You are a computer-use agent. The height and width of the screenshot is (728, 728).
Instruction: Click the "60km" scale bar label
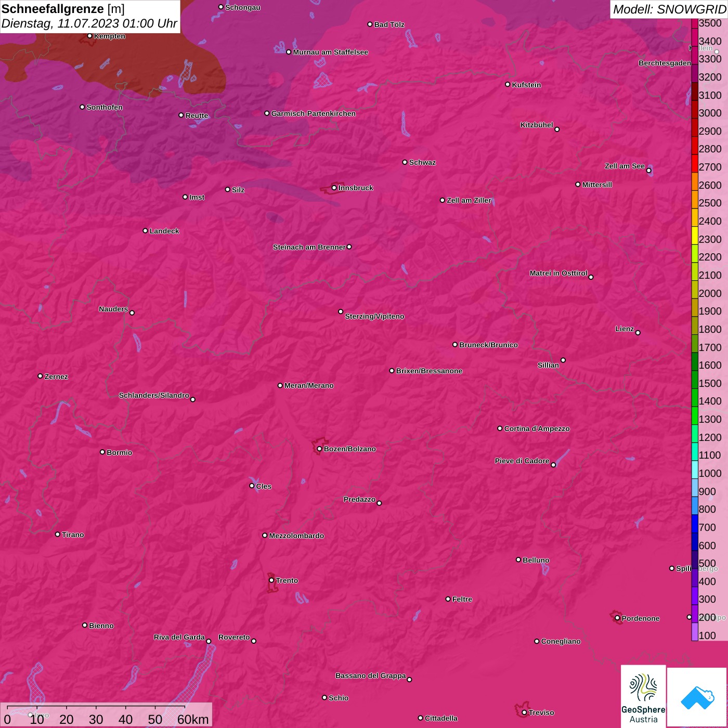click(x=193, y=719)
